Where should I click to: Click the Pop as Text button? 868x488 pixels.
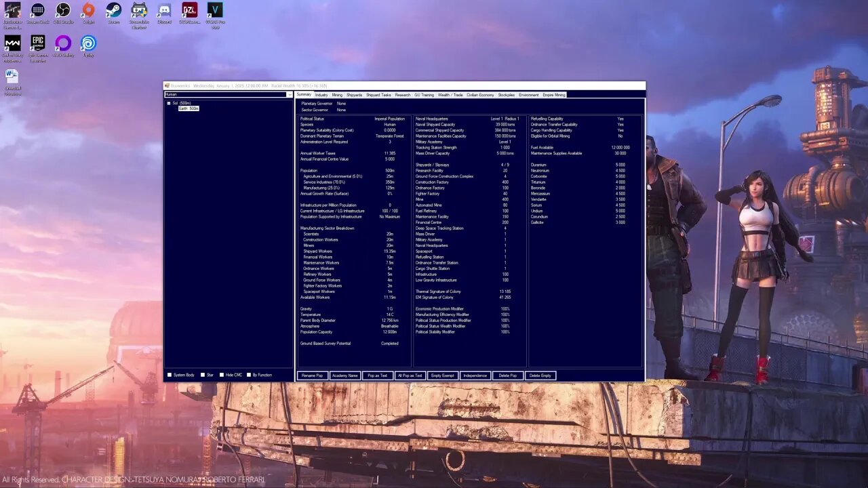click(377, 375)
